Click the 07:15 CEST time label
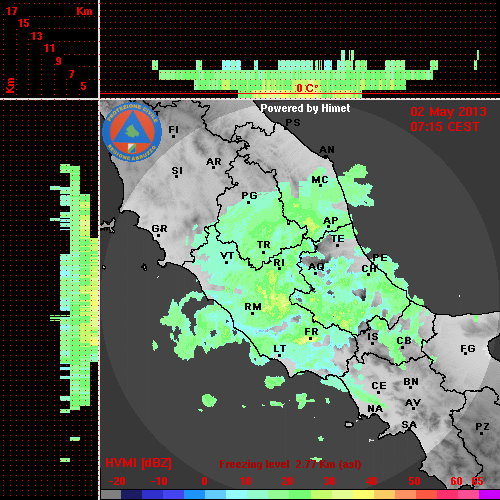The height and width of the screenshot is (500, 500). pyautogui.click(x=445, y=127)
